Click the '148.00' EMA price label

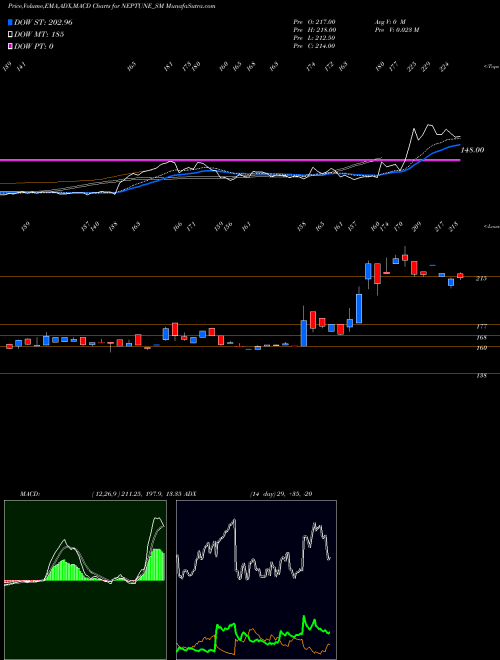click(473, 150)
